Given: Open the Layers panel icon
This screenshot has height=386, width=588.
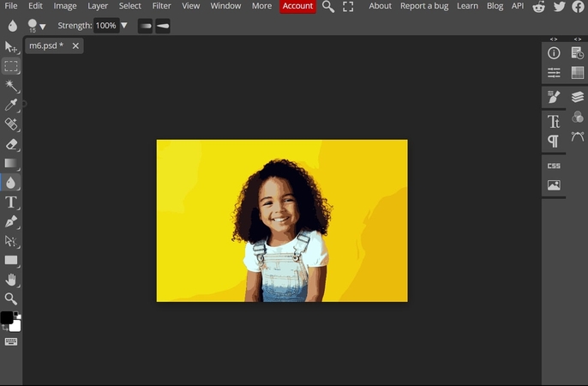Looking at the screenshot, I should [x=578, y=97].
